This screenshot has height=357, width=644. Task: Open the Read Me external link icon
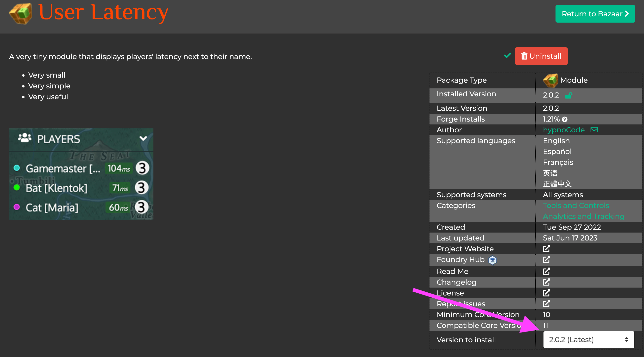click(547, 271)
